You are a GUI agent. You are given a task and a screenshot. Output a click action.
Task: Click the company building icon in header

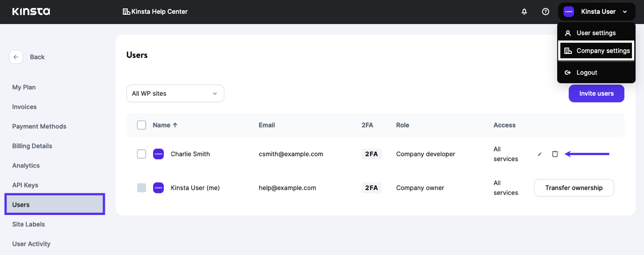click(126, 12)
